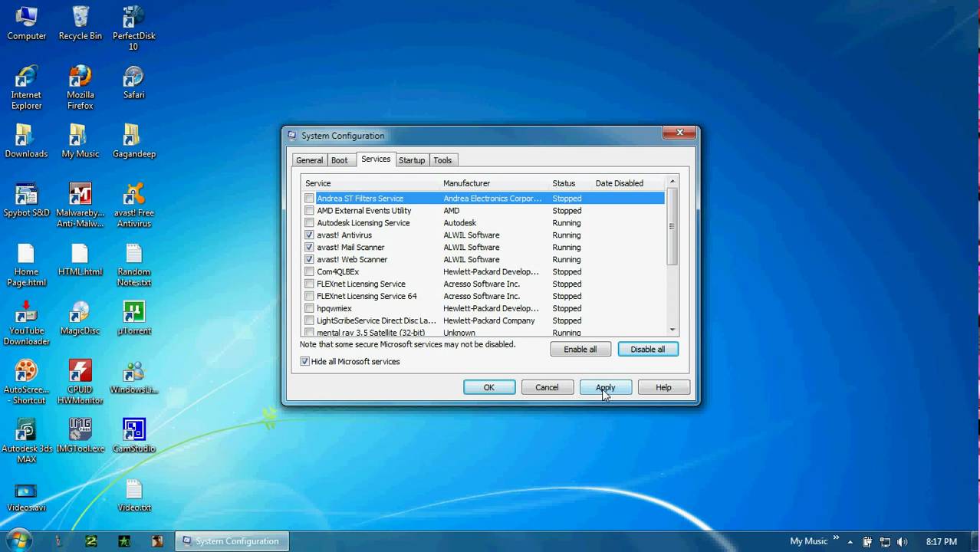The height and width of the screenshot is (552, 980).
Task: Sort by the Manufacturer column header
Action: (494, 183)
